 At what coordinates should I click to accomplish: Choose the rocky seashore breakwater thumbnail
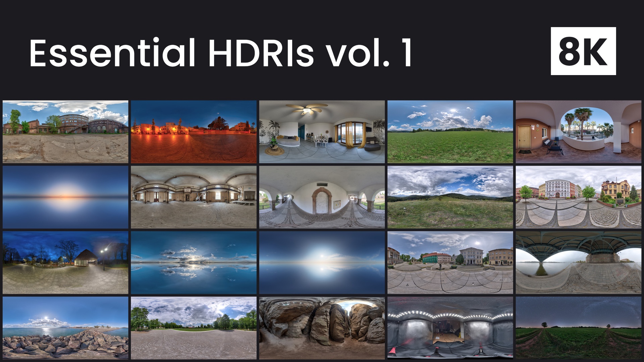pyautogui.click(x=65, y=328)
